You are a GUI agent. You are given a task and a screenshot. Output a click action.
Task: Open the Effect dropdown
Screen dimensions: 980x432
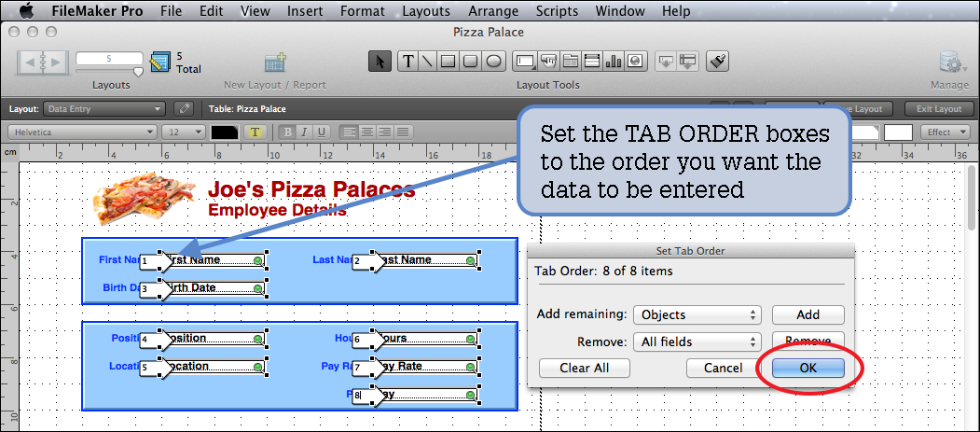click(945, 132)
